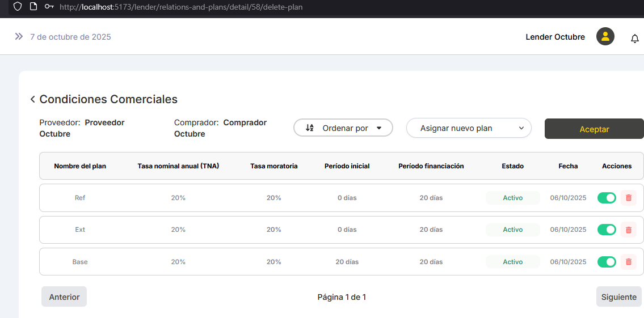This screenshot has width=644, height=318.
Task: Click trash icon for Ext plan
Action: 628,230
